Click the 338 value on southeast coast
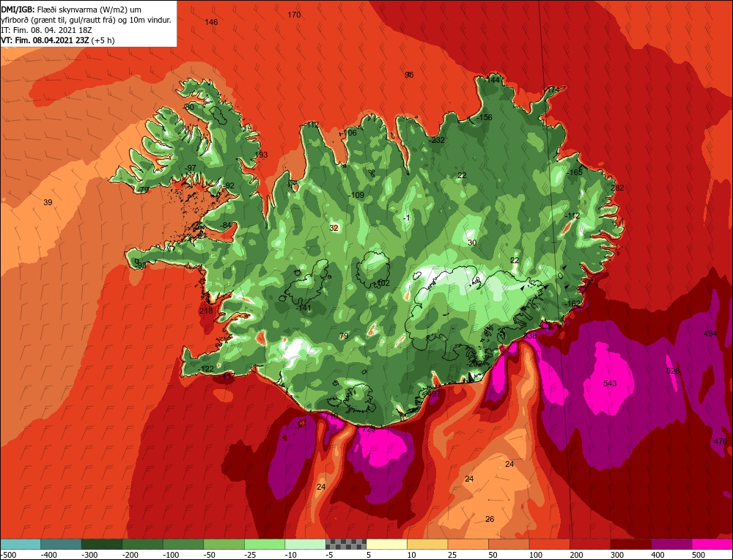Screen dimensions: 733x560 point(530,336)
